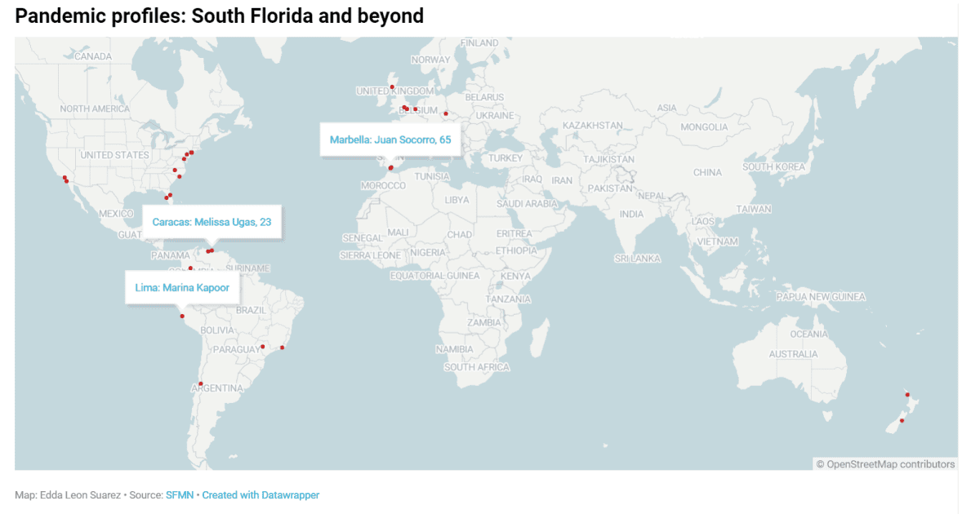The height and width of the screenshot is (514, 980).
Task: Select the red marker near Miami, Florida
Action: point(169,196)
